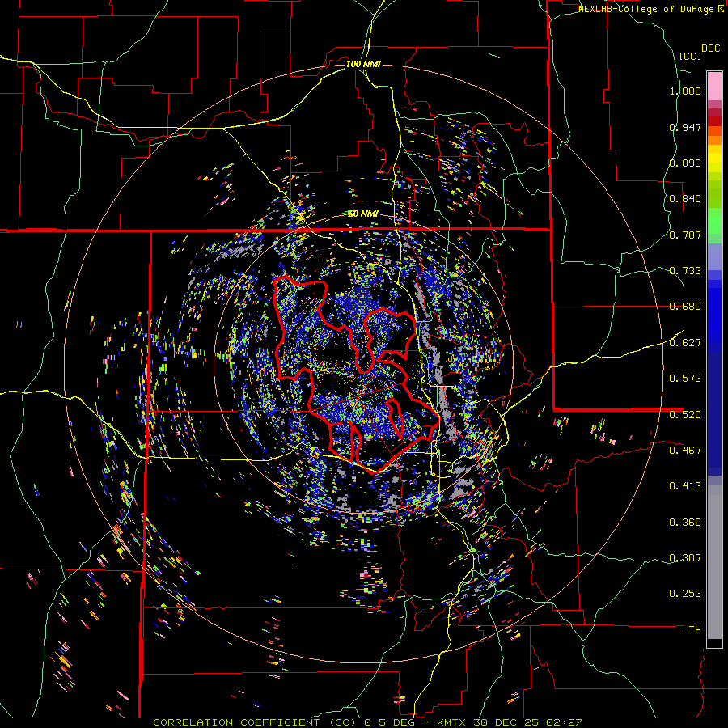Click the TH threshold label
The width and height of the screenshot is (728, 728).
(695, 630)
